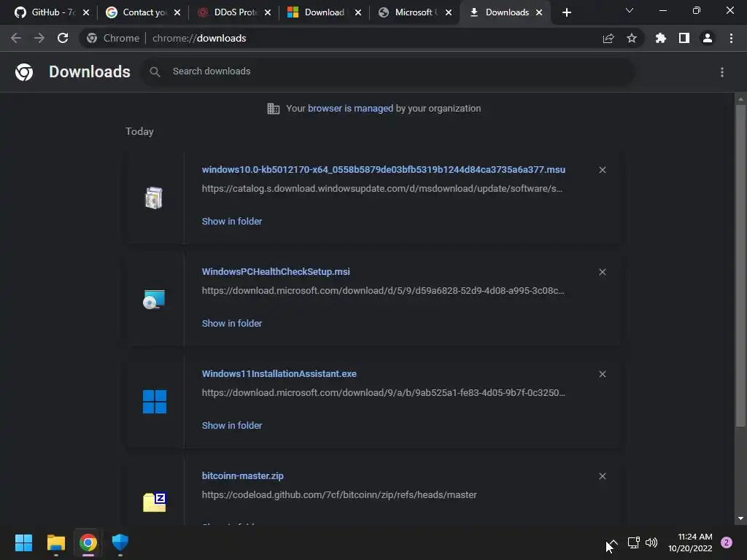Click the WindowsPCHealthCheckSetup installer icon

154,300
